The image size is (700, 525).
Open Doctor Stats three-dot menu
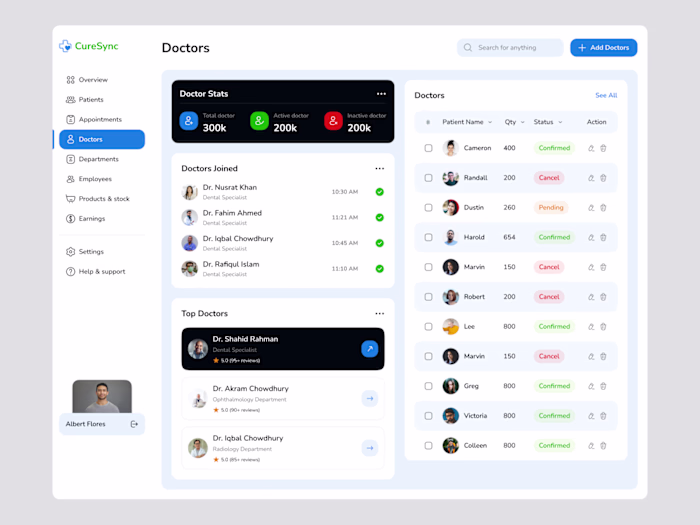click(381, 94)
